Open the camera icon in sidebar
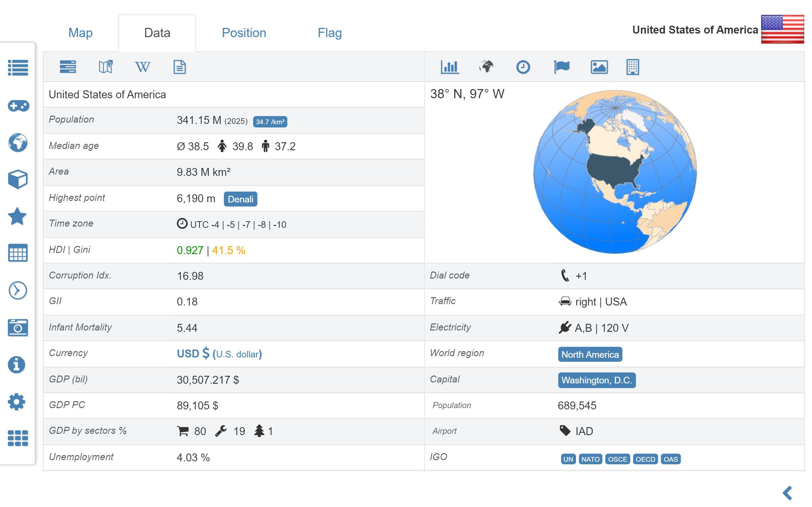Viewport: 812px width, 507px height. tap(18, 328)
